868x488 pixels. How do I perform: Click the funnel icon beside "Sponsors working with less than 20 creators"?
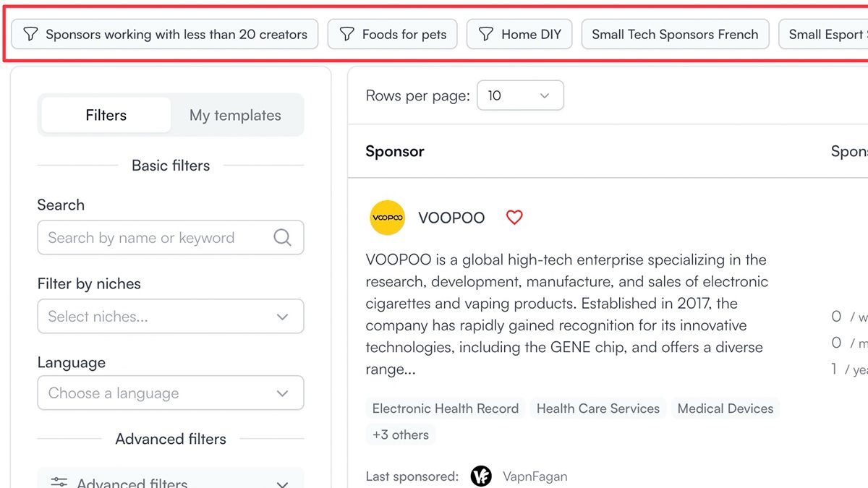(30, 33)
